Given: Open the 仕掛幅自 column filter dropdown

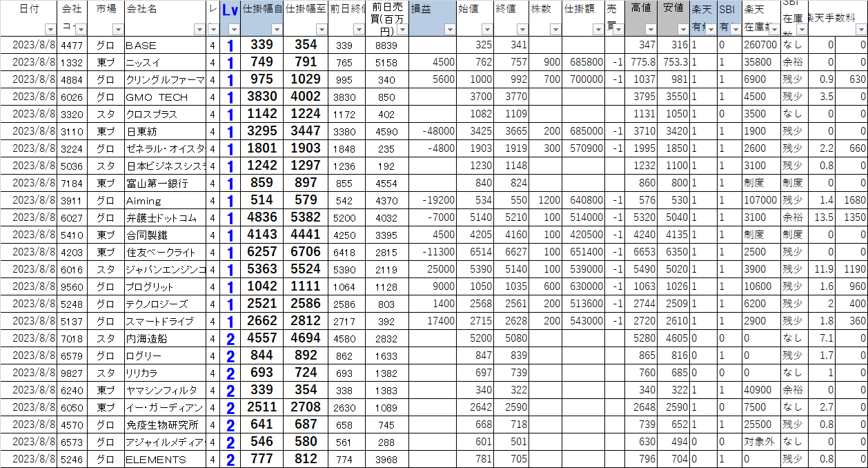Looking at the screenshot, I should point(277,29).
